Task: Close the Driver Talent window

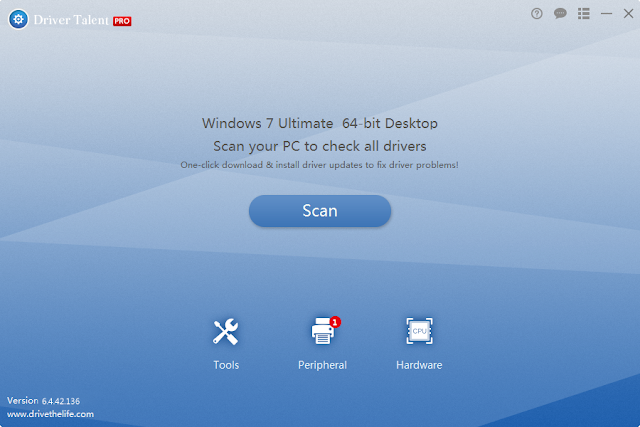Action: [x=628, y=13]
